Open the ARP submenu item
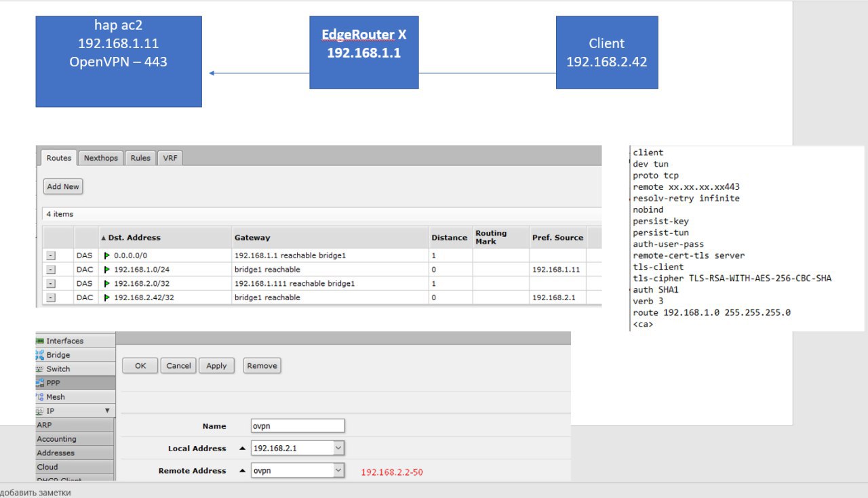 click(x=75, y=425)
